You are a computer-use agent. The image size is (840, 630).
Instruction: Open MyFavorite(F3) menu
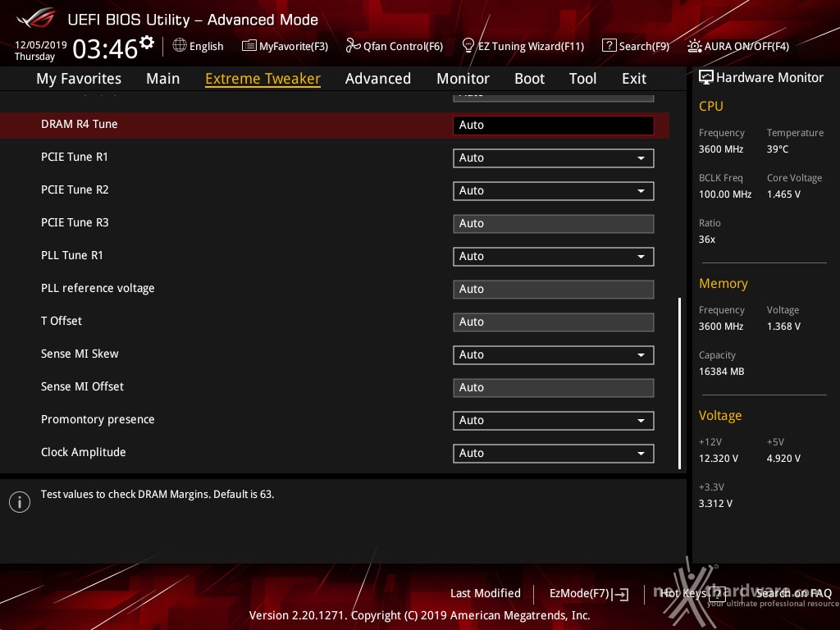click(294, 46)
